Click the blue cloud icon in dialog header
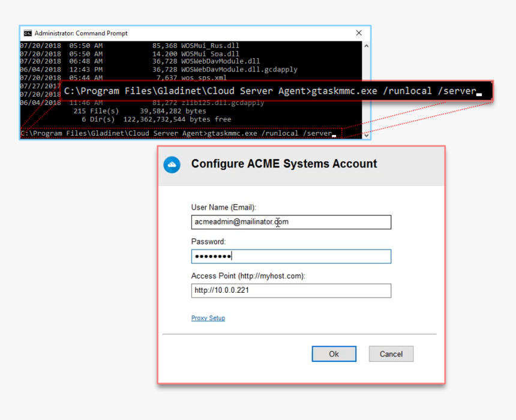Screen dimensions: 516x420 [172, 164]
